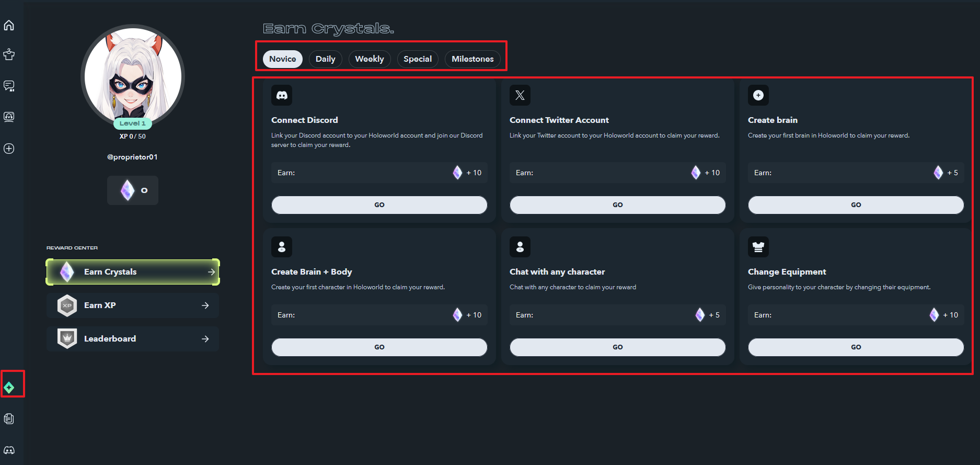Click the @proprietor01 username
Screen dimensions: 980x465
pos(132,157)
